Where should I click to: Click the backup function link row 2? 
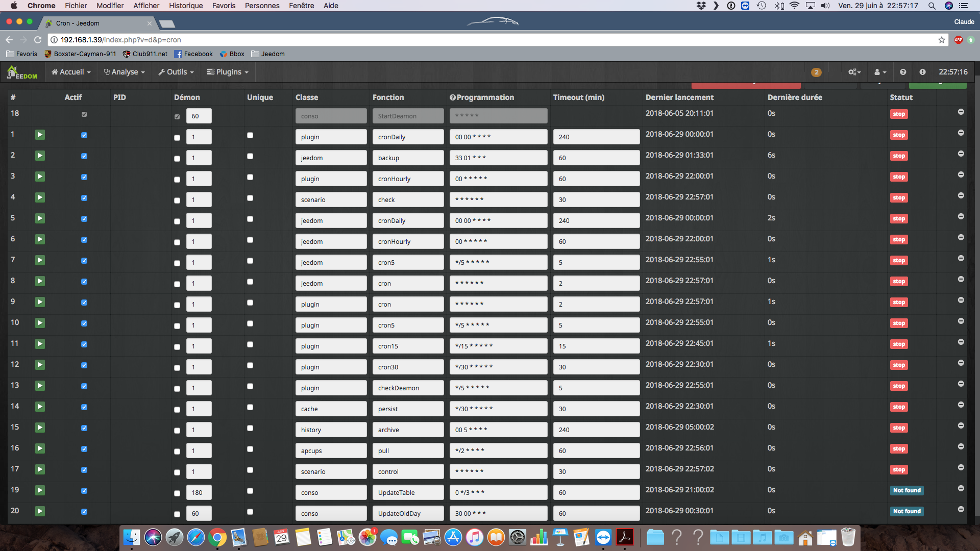tap(407, 158)
